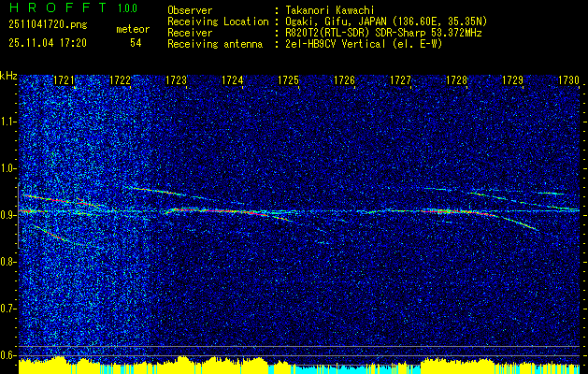
Task: Click the meteor count label
Action: 133,29
